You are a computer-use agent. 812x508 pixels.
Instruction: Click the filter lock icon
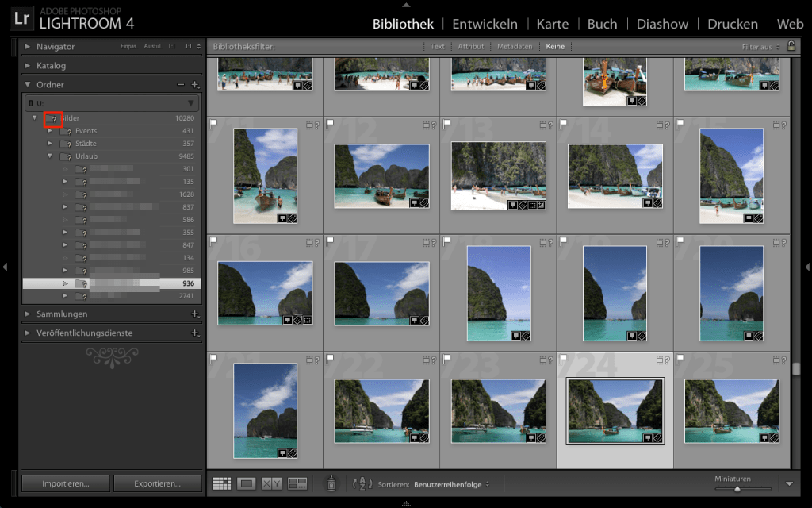(x=791, y=46)
